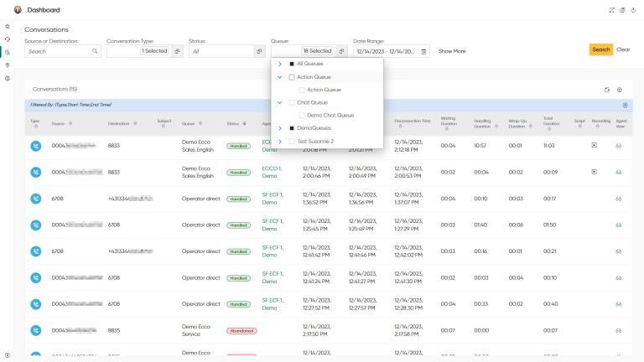Collapse the Chat Queue group

(x=280, y=102)
